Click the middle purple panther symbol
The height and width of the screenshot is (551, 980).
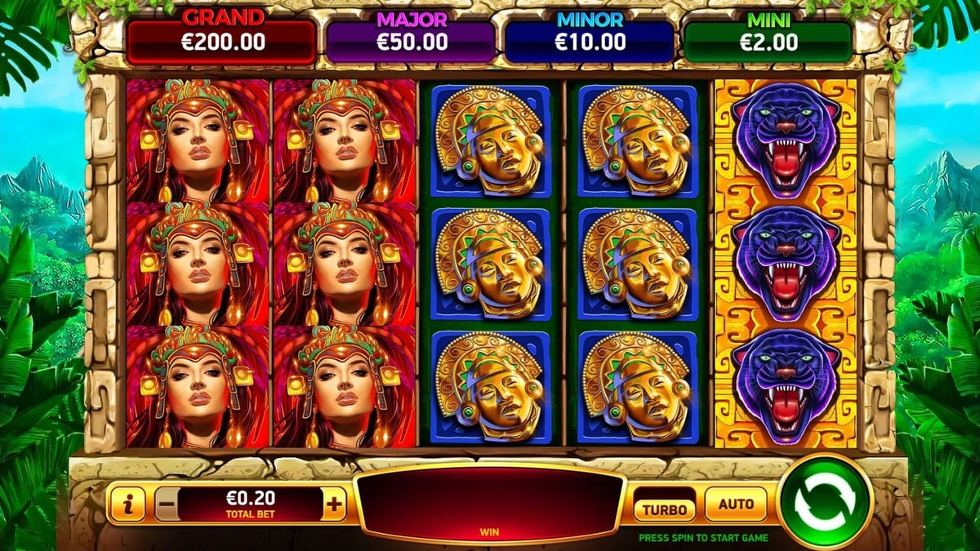[x=785, y=264]
